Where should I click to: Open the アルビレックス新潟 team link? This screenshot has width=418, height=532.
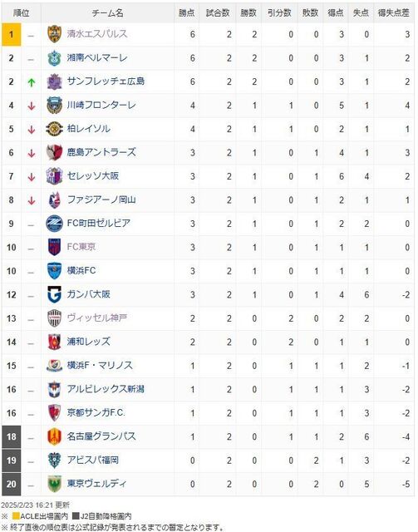[x=106, y=389]
